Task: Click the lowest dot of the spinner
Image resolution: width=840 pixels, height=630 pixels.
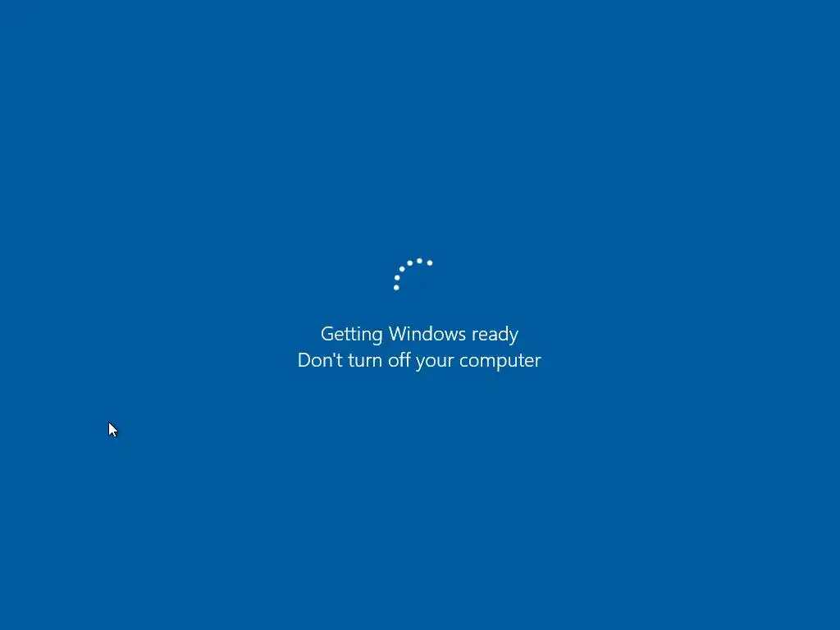Action: click(396, 288)
